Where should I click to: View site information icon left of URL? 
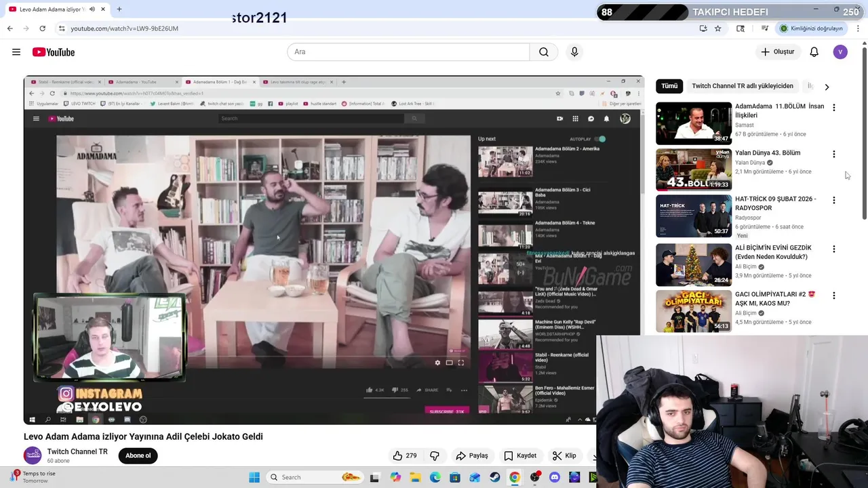point(62,28)
